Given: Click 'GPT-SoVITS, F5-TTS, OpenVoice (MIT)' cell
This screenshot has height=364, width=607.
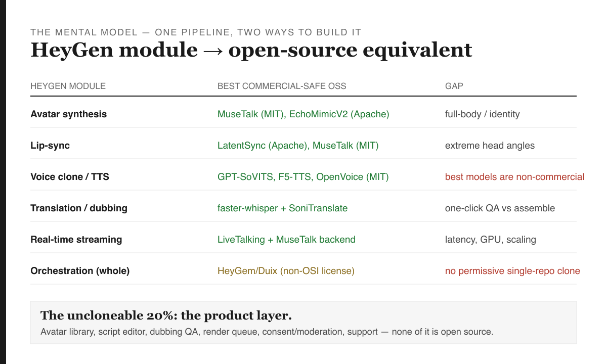Looking at the screenshot, I should point(303,177).
